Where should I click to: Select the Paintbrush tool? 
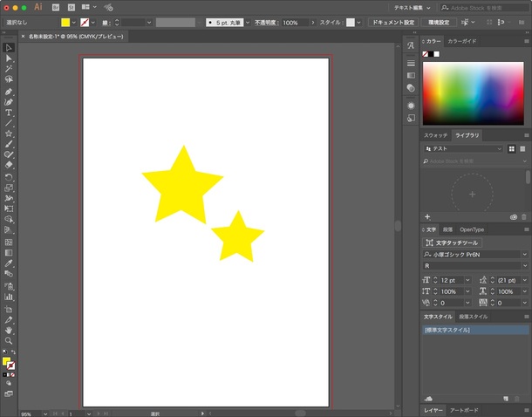pos(9,144)
